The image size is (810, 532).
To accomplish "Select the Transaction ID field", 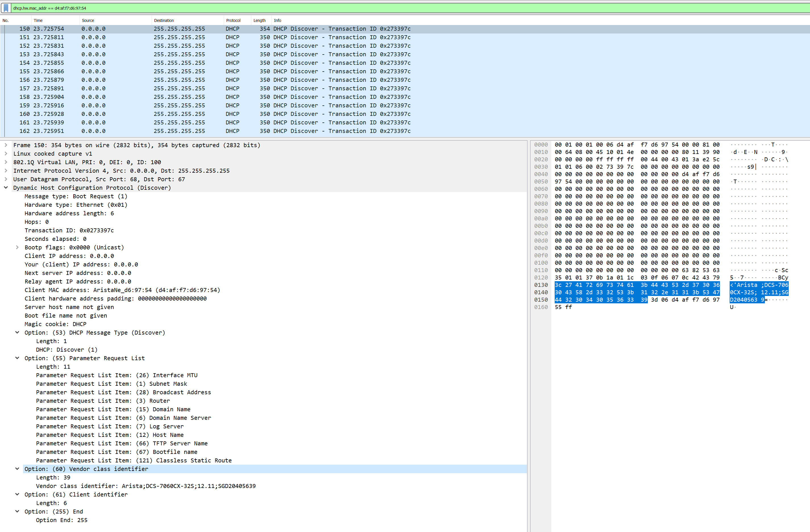I will point(69,230).
